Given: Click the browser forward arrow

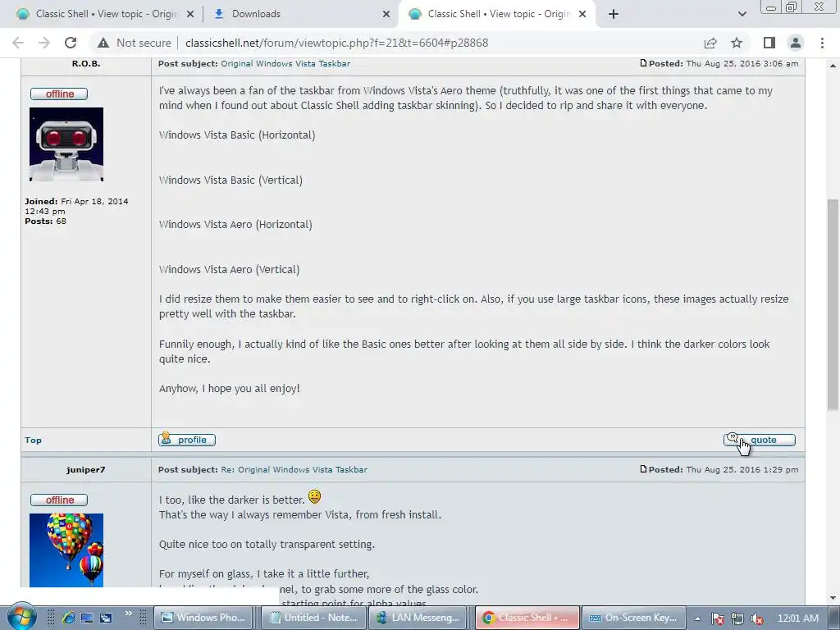Looking at the screenshot, I should [44, 43].
